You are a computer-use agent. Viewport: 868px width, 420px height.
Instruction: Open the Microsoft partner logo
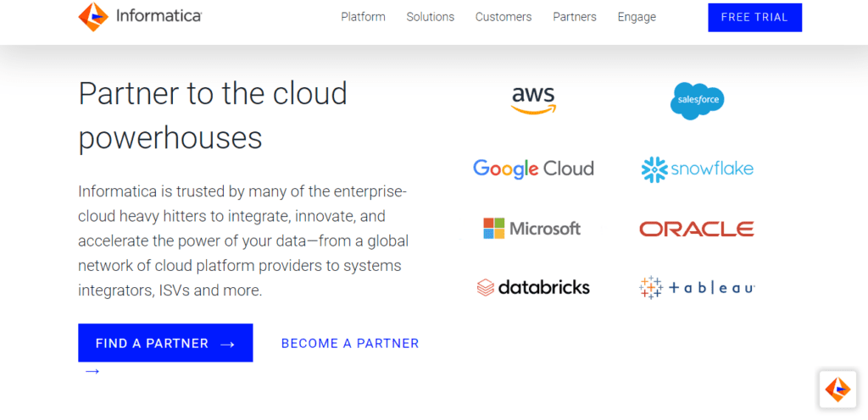tap(531, 229)
